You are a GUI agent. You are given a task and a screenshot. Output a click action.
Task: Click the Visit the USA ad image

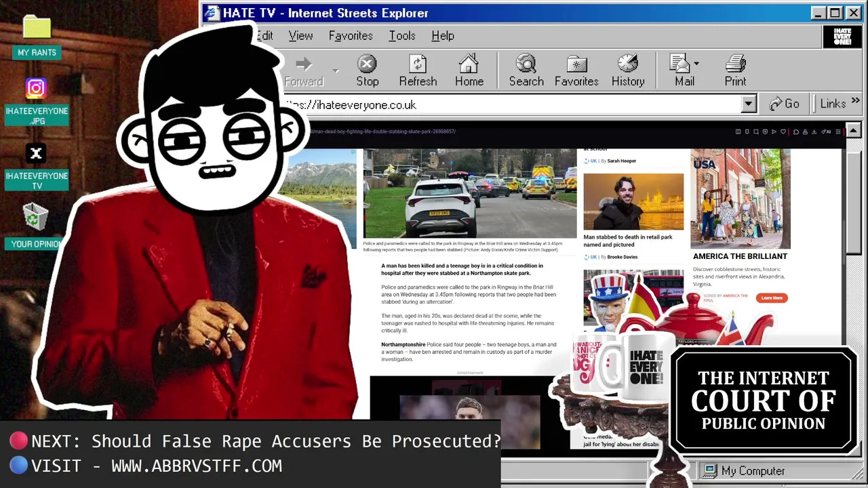[x=740, y=199]
